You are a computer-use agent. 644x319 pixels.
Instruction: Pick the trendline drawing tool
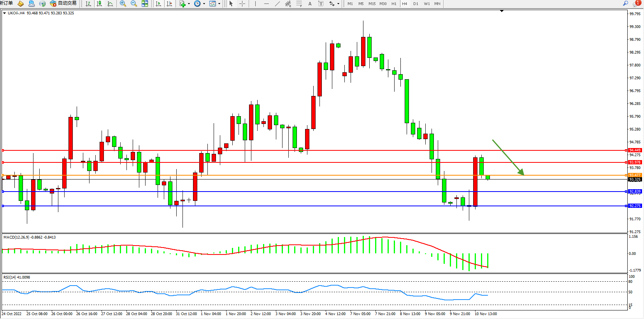coord(277,3)
